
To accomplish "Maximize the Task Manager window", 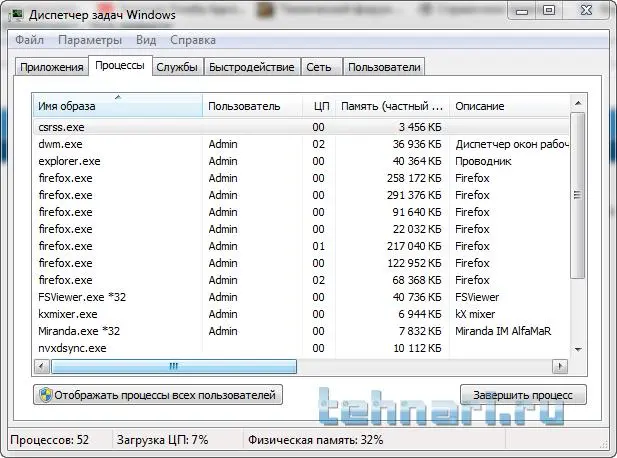I will click(549, 10).
